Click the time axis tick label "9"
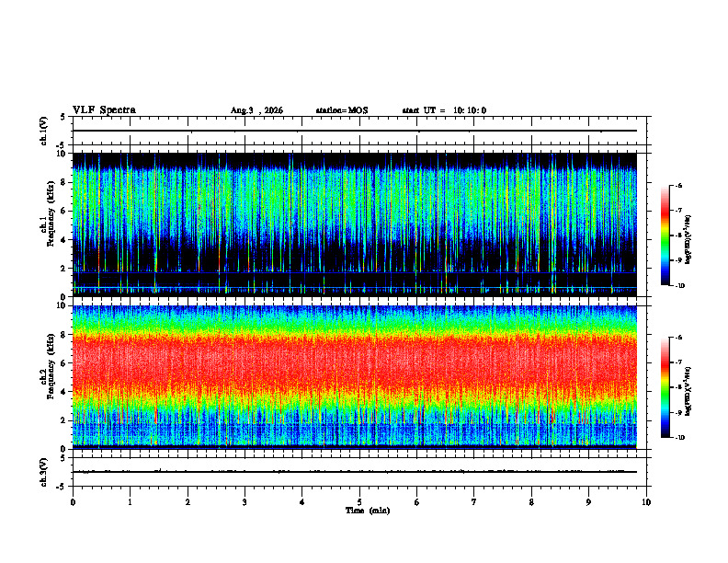This screenshot has width=728, height=563. [x=588, y=502]
